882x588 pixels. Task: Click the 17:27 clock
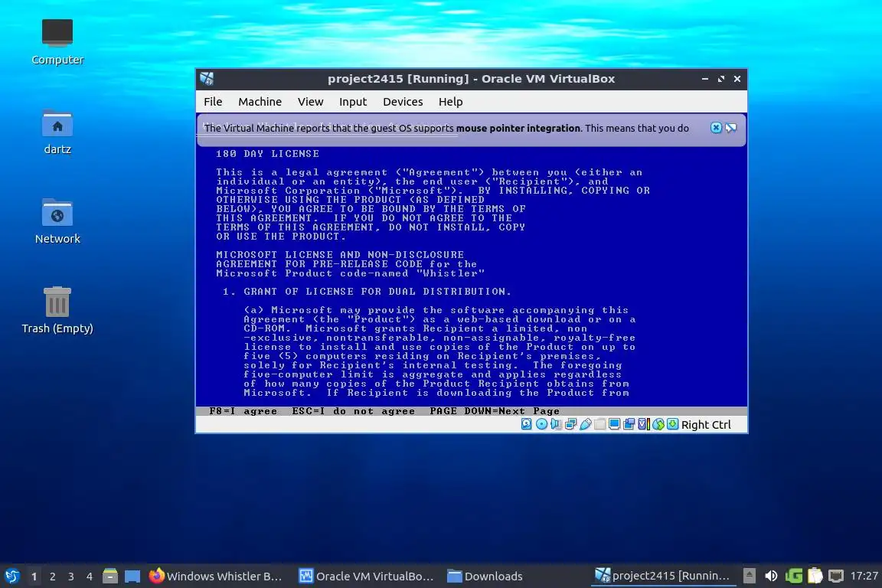[x=864, y=576]
